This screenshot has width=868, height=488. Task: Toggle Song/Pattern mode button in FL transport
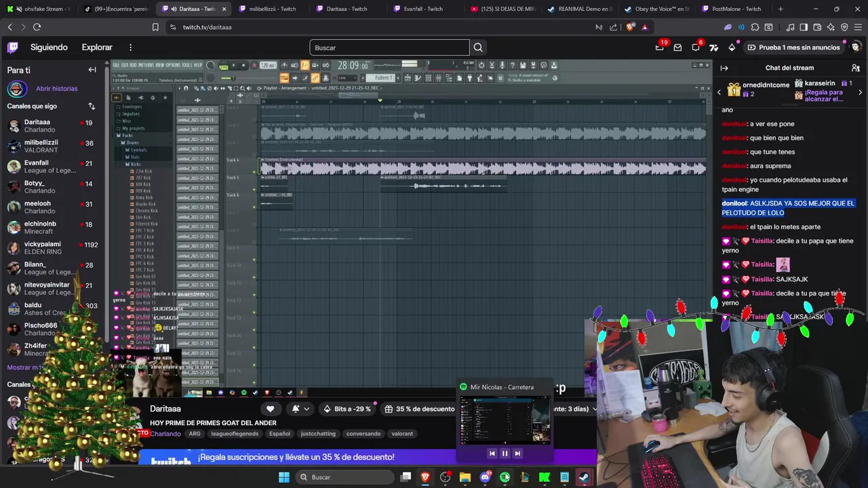(x=223, y=65)
